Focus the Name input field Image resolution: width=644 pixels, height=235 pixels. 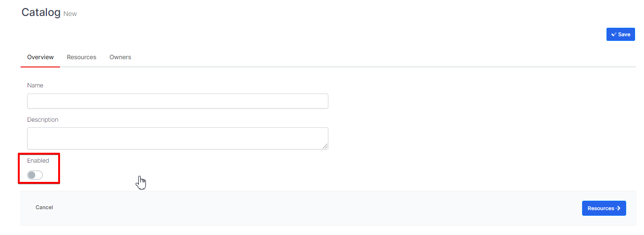[177, 101]
